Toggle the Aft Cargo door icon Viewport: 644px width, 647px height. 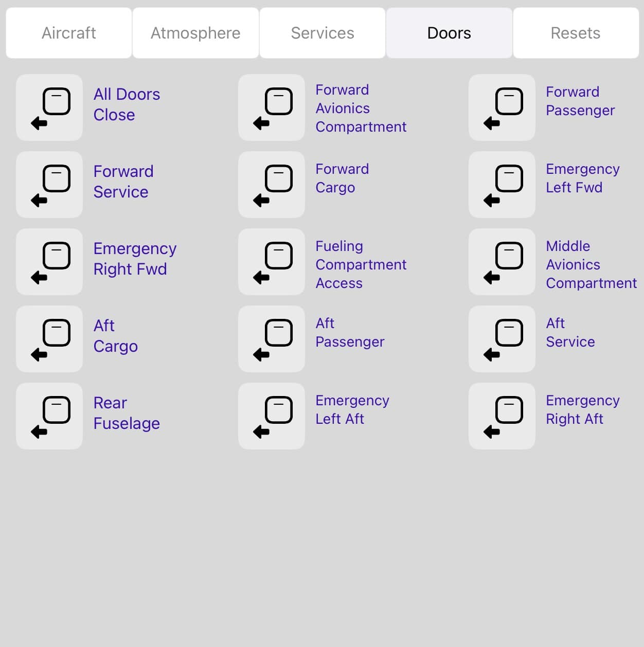click(x=49, y=339)
